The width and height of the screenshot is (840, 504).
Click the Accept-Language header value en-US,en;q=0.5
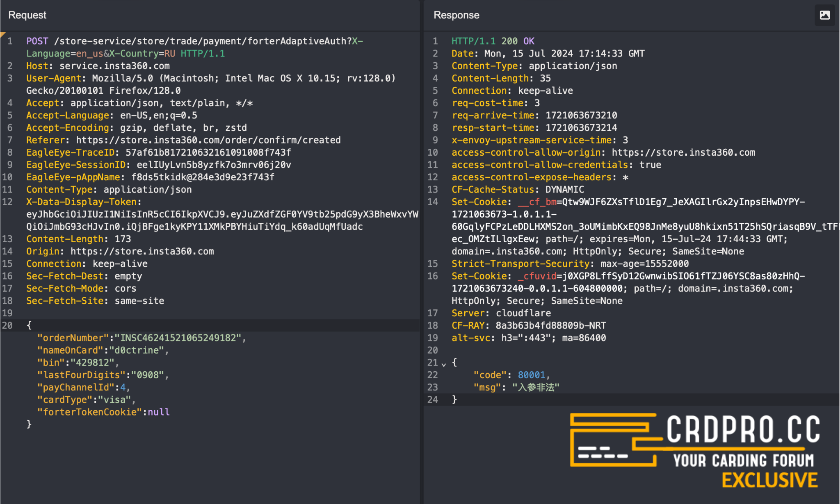click(158, 116)
